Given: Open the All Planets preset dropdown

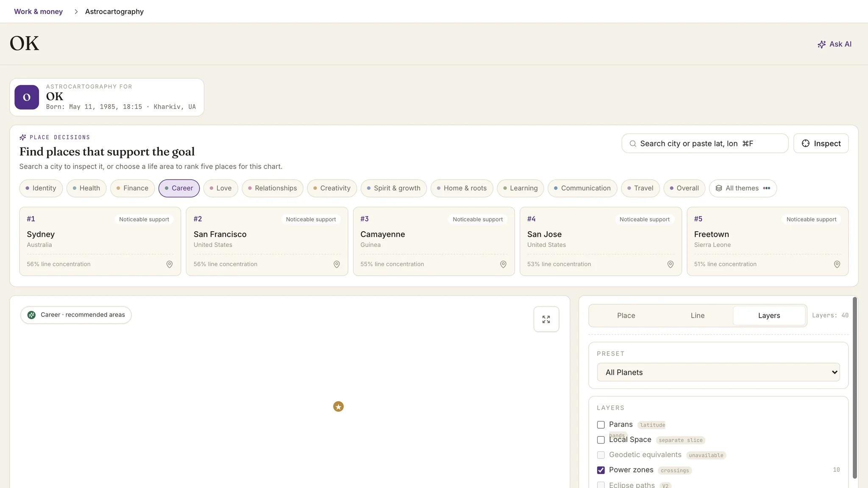Looking at the screenshot, I should pyautogui.click(x=718, y=372).
